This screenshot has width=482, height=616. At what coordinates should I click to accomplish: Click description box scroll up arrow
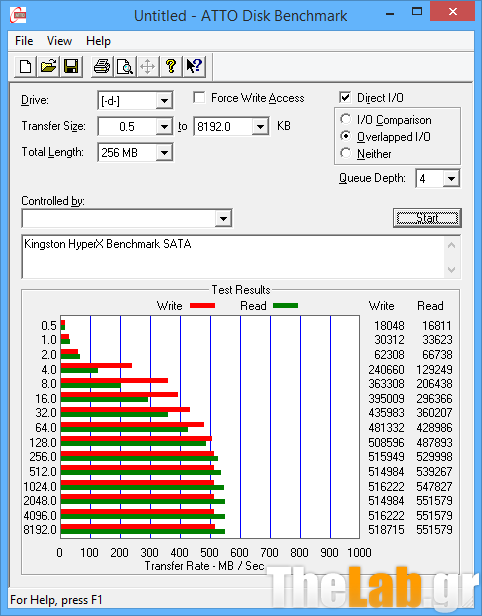(452, 246)
